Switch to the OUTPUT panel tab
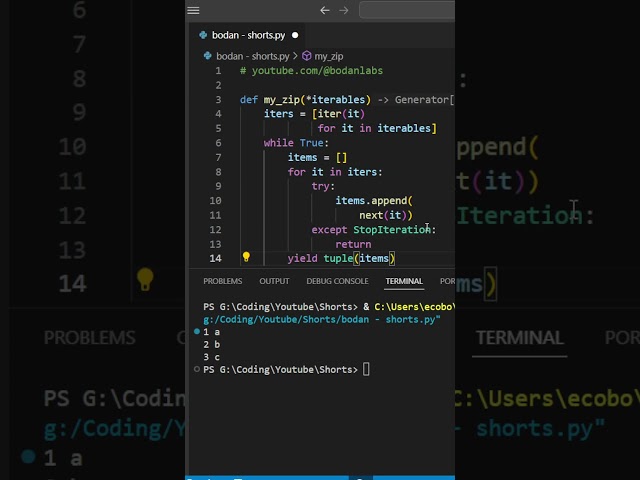 tap(274, 281)
